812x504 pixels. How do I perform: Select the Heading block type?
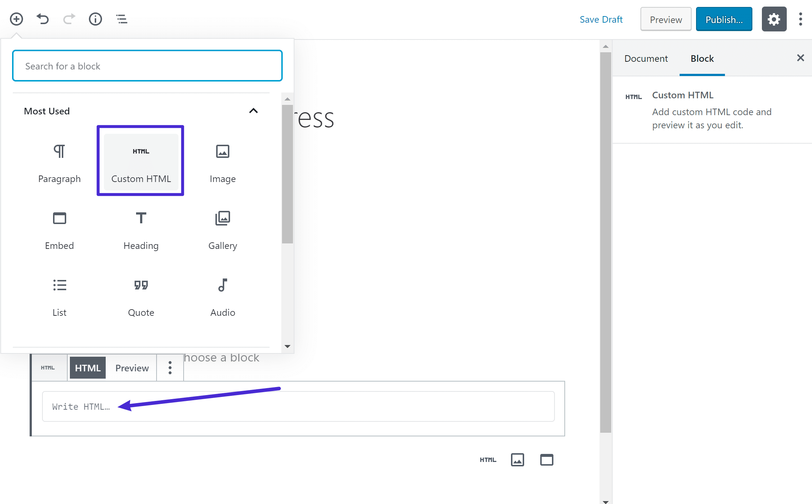point(140,228)
